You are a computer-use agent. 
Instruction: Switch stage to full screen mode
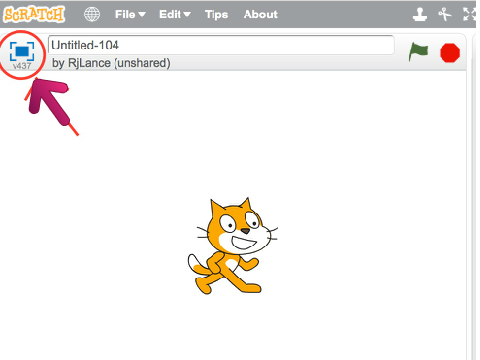tap(22, 51)
